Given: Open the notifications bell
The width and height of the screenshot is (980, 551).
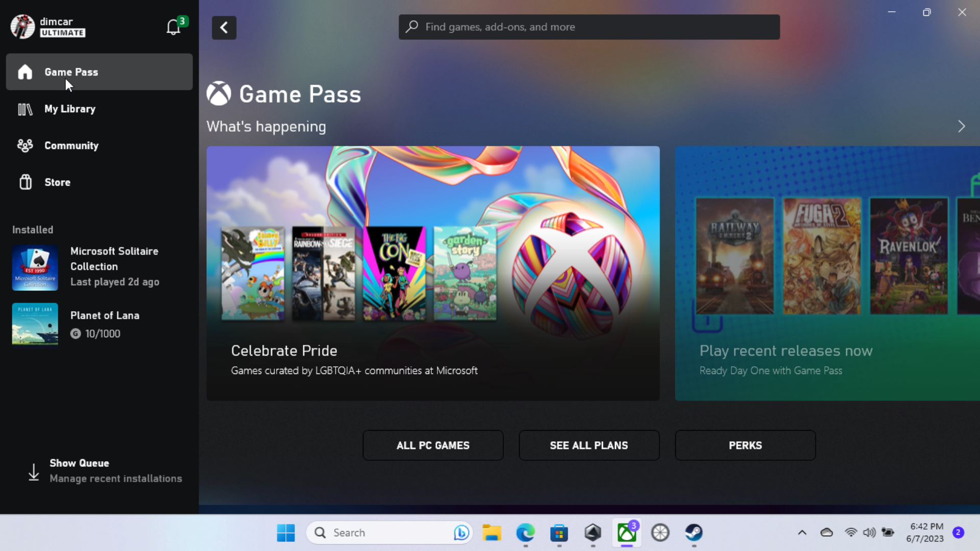Looking at the screenshot, I should coord(174,27).
